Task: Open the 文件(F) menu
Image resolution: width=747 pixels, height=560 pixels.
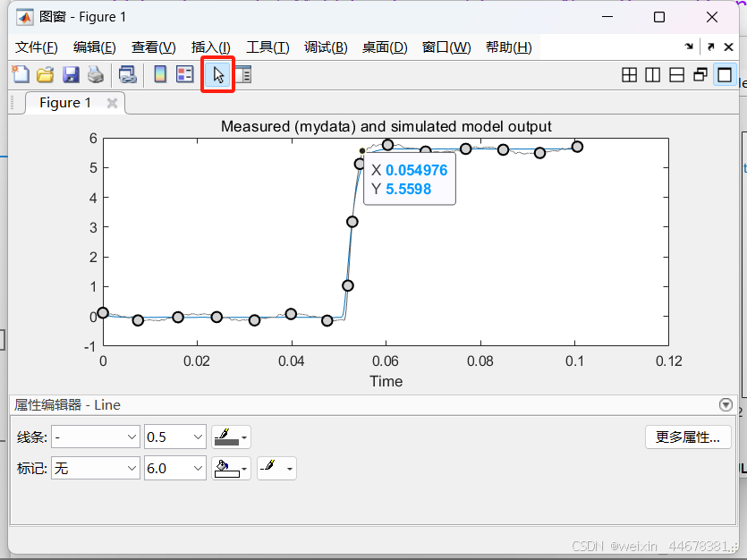Action: click(36, 47)
